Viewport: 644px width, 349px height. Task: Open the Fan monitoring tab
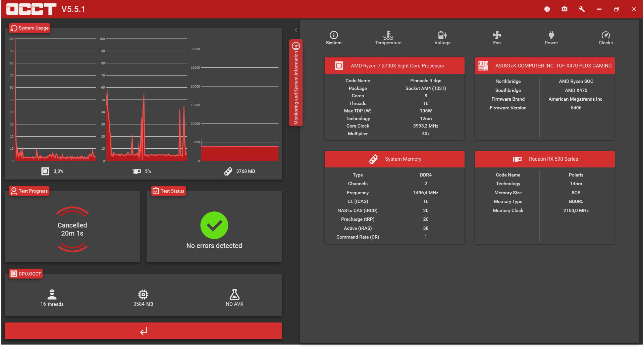tap(497, 38)
